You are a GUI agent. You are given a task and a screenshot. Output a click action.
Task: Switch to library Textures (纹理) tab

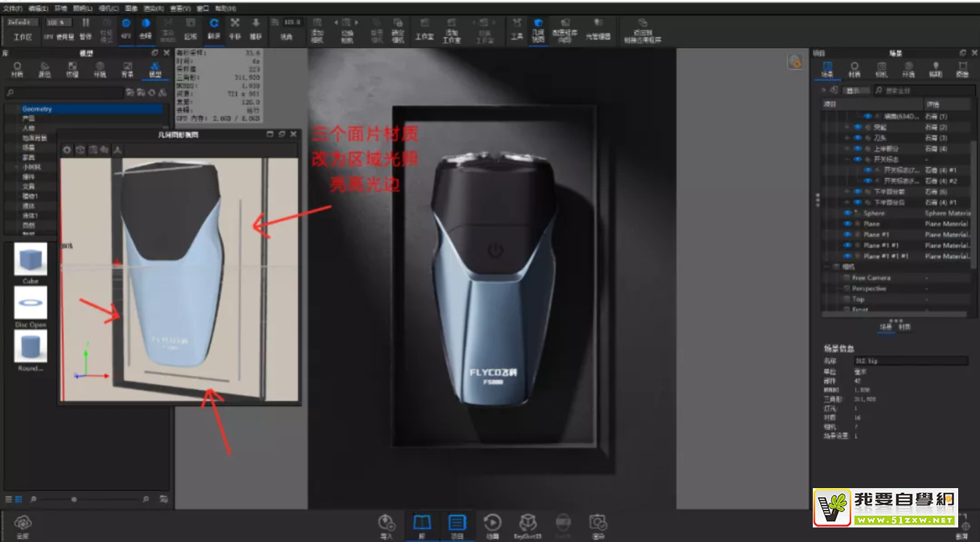(x=73, y=69)
